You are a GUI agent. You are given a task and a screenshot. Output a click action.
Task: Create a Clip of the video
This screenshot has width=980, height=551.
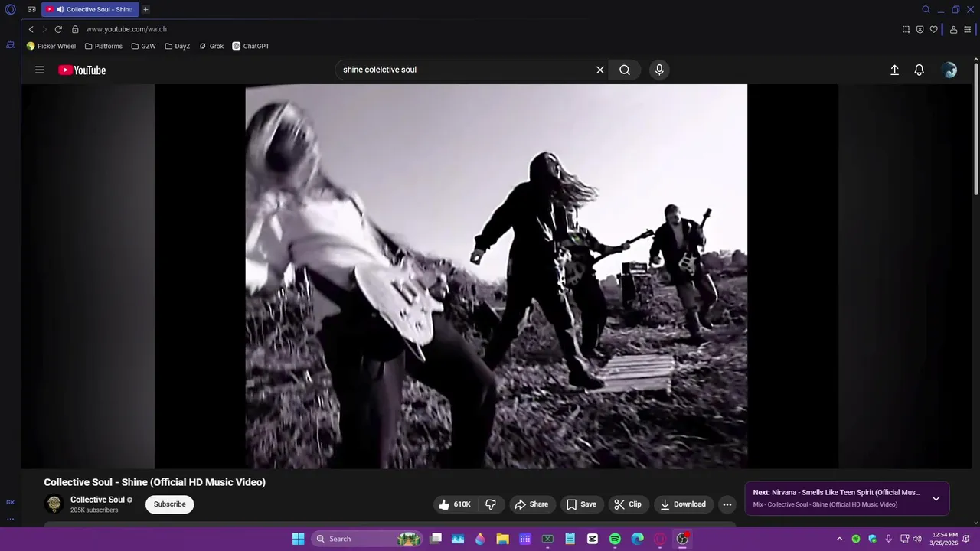628,504
